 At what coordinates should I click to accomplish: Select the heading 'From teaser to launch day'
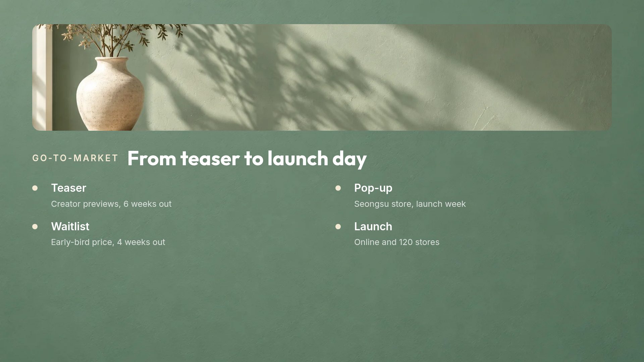coord(247,159)
